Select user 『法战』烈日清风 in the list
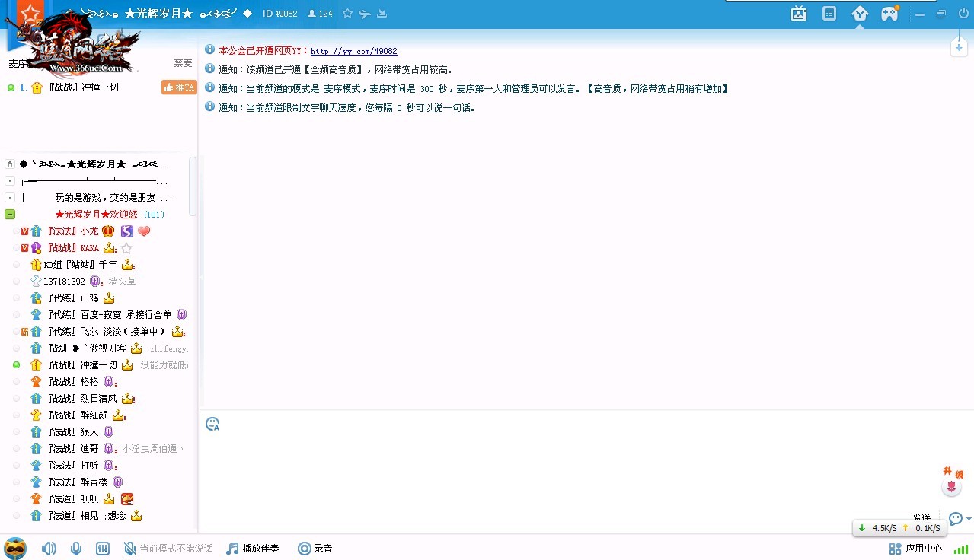974x560 pixels. tap(82, 399)
